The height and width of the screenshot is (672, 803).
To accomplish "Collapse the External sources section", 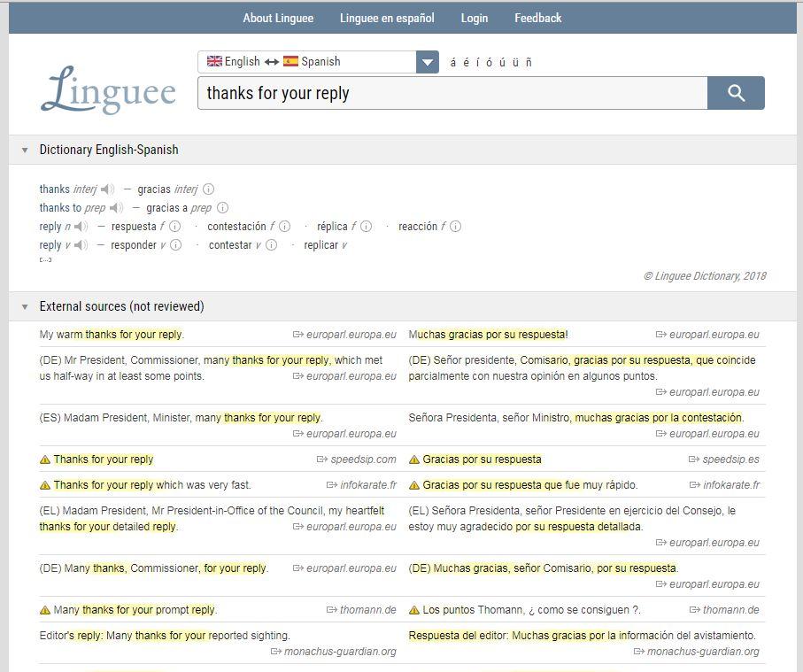I will (25, 307).
